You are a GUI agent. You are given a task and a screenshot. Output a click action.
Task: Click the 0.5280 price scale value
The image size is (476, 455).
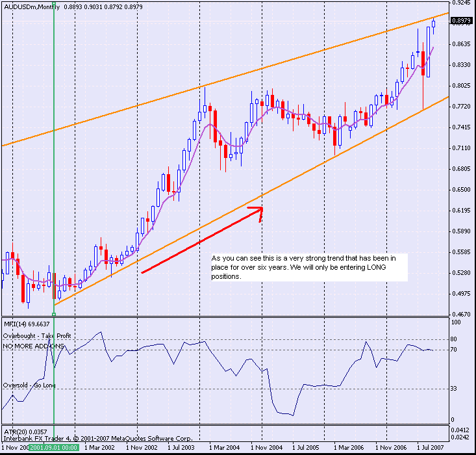coord(462,273)
